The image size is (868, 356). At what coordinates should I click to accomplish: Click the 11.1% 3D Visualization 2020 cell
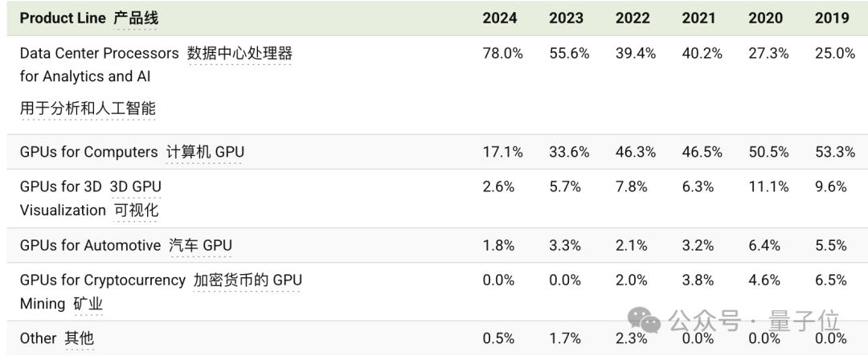tap(767, 187)
